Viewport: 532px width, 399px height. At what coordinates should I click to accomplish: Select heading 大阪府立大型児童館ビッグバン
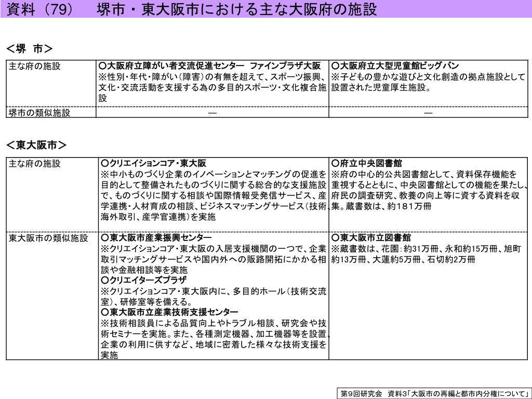[395, 66]
